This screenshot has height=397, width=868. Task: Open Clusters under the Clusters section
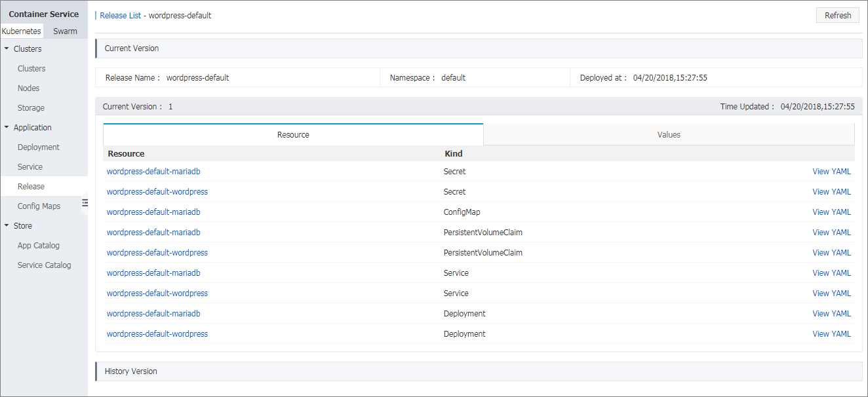pyautogui.click(x=31, y=68)
